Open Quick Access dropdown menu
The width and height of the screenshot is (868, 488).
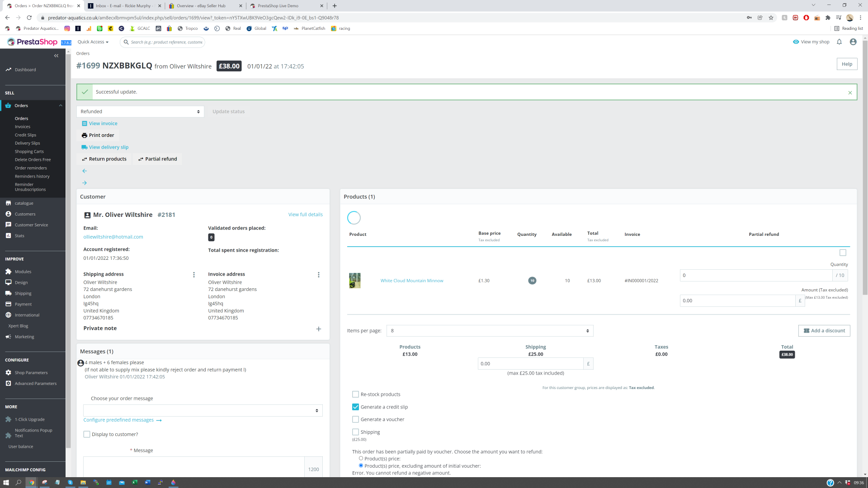(93, 42)
